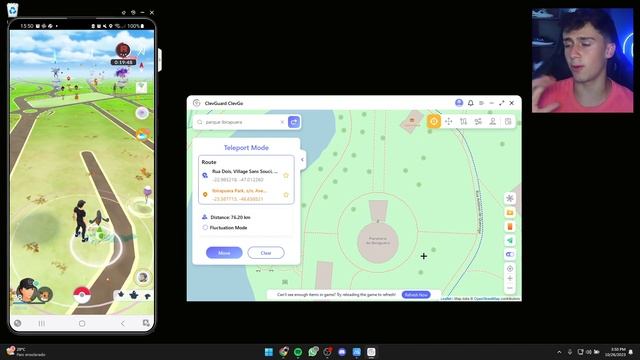Screen dimensions: 640x360
Task: Favorite the Ibirapuera Park location
Action: click(286, 195)
